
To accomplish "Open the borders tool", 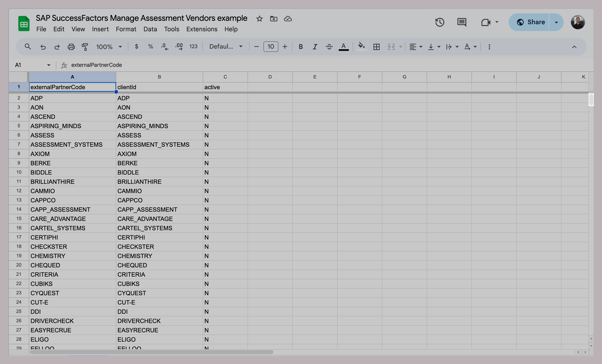I will pyautogui.click(x=376, y=47).
